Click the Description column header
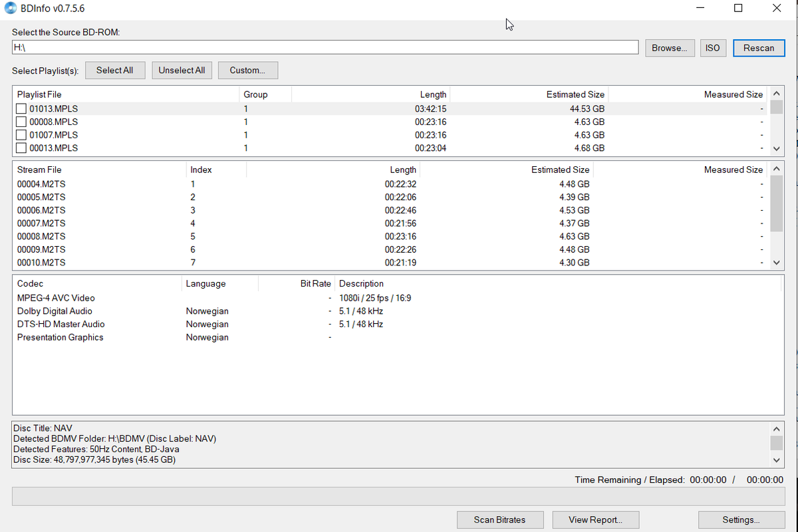Viewport: 798px width, 532px height. (559, 283)
